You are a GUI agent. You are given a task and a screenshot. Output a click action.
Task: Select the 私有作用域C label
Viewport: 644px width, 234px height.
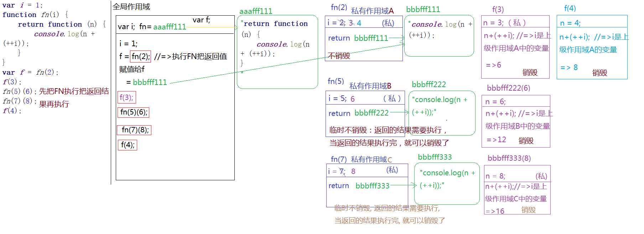(372, 160)
